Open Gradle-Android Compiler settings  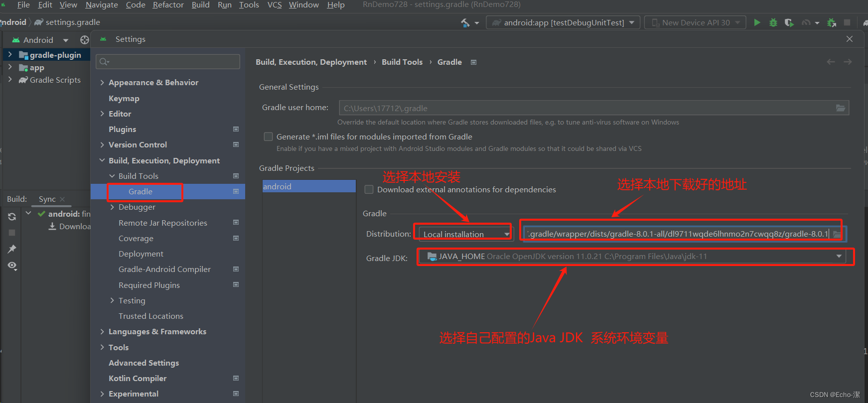[x=164, y=269]
